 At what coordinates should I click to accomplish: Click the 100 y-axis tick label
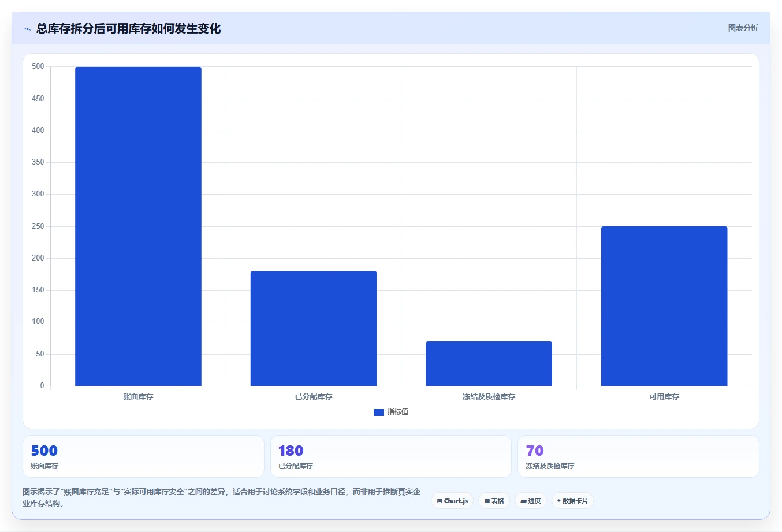pyautogui.click(x=38, y=322)
